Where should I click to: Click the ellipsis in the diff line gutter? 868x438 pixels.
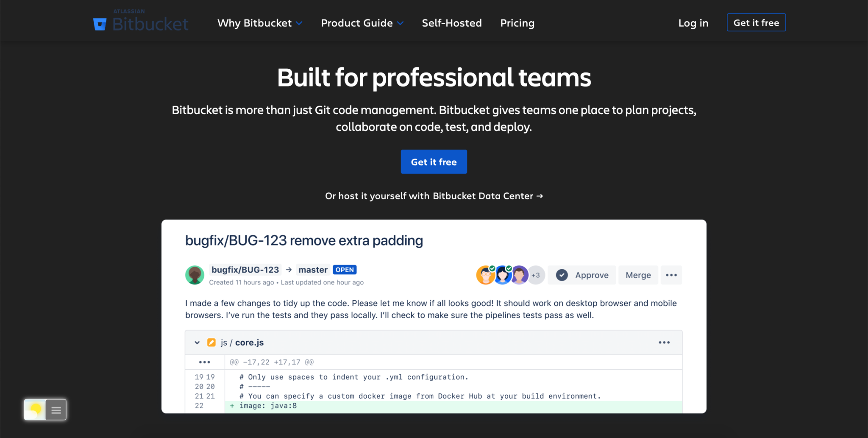click(205, 362)
